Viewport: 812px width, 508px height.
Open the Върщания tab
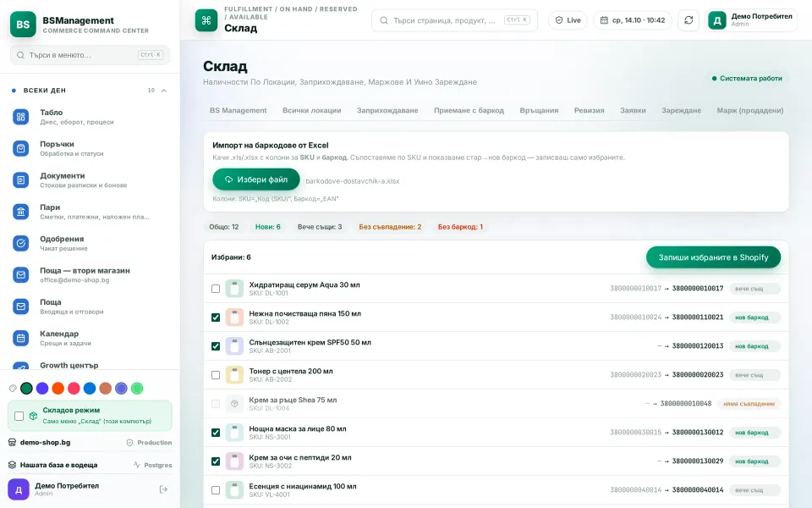tap(539, 110)
